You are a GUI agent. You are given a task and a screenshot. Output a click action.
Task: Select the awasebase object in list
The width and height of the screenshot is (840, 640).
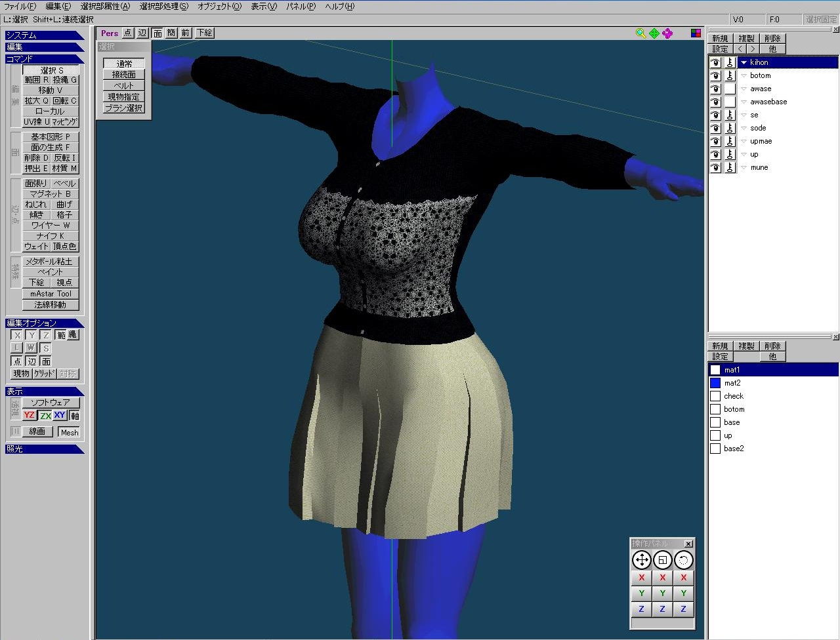[x=768, y=102]
